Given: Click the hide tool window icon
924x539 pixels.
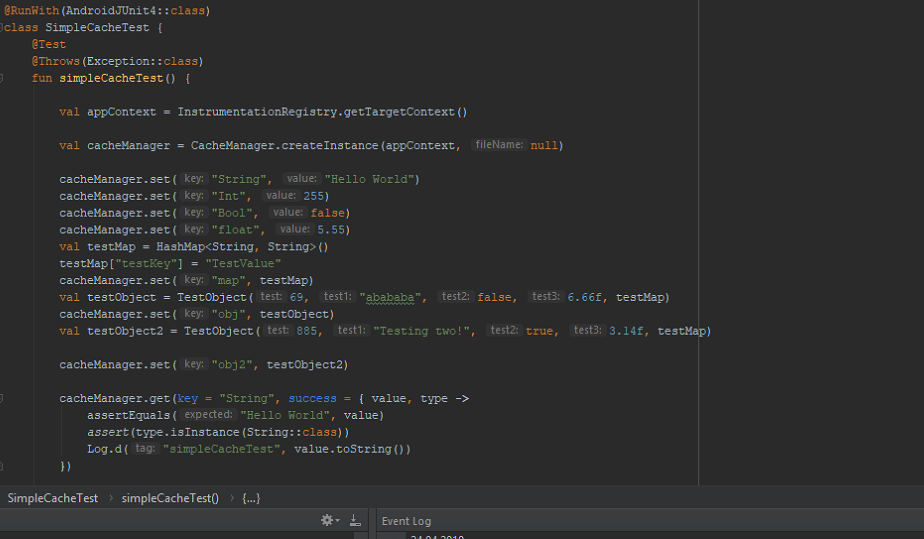Looking at the screenshot, I should point(355,520).
